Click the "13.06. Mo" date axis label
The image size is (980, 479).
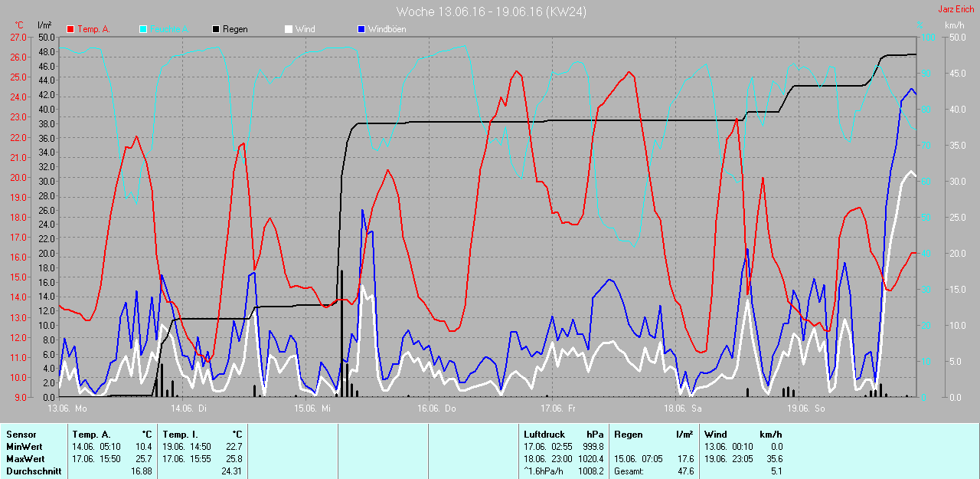click(x=67, y=408)
